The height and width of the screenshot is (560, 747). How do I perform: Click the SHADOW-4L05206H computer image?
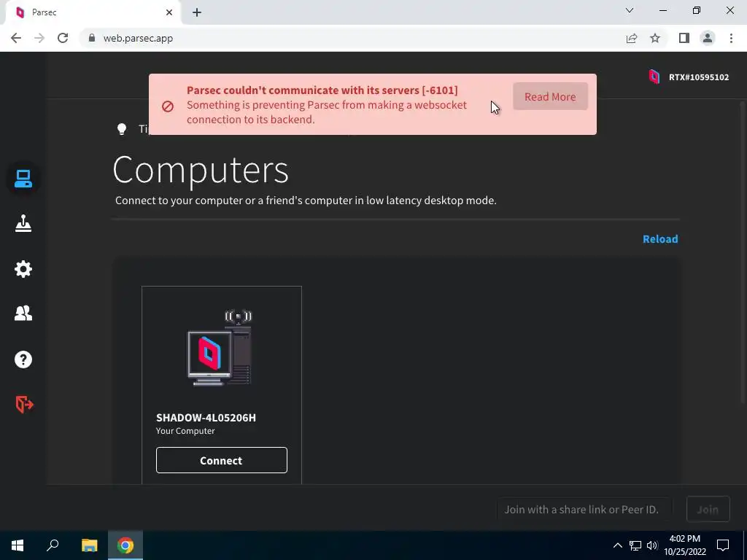tap(220, 348)
